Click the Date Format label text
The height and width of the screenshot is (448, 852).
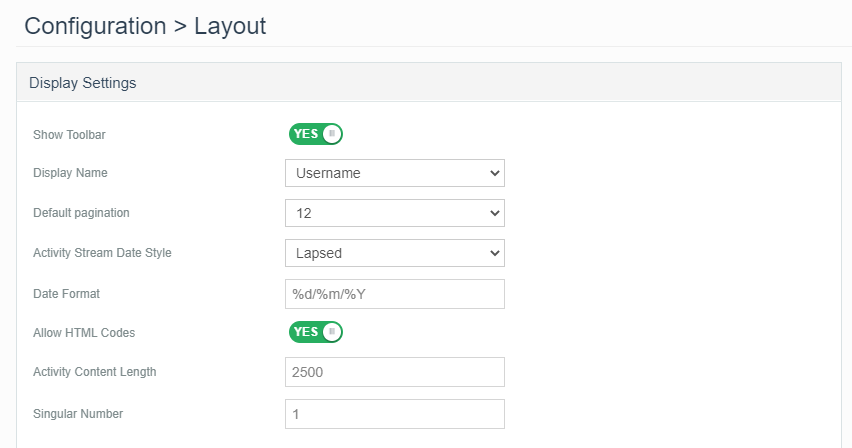point(66,294)
